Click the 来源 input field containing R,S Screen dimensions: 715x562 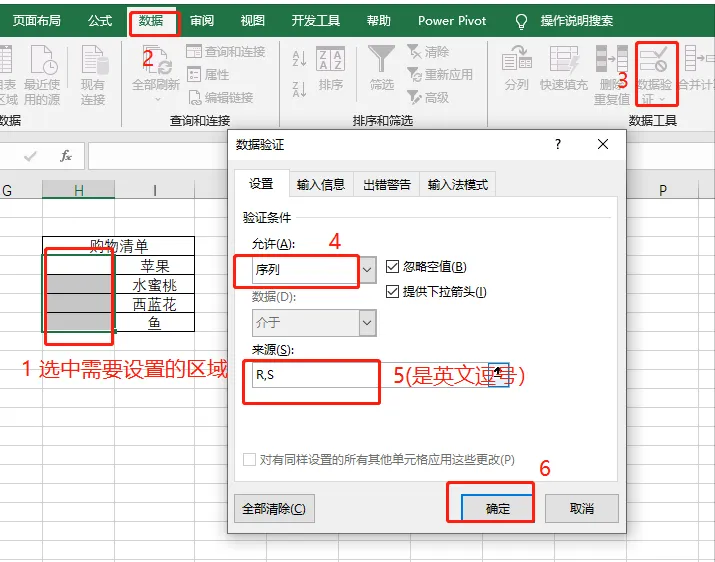369,375
